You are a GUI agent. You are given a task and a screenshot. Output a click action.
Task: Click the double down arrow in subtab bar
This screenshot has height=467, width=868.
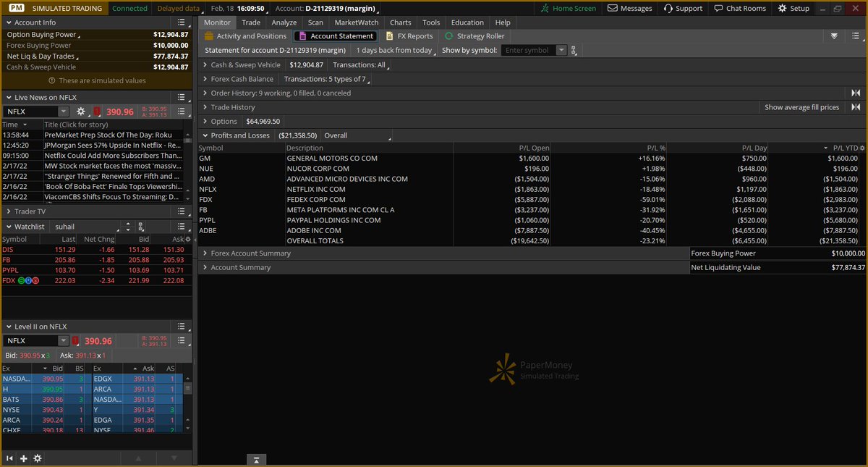coord(834,35)
